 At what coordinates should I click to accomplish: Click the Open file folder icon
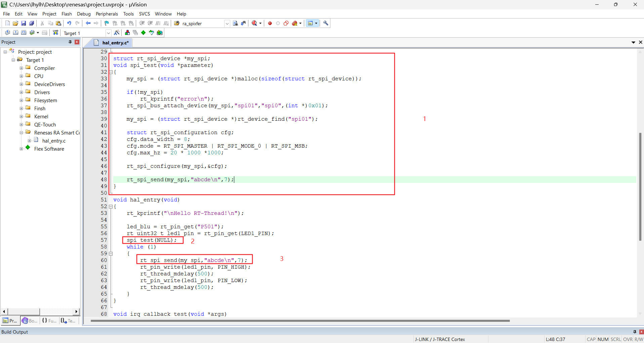pos(15,23)
